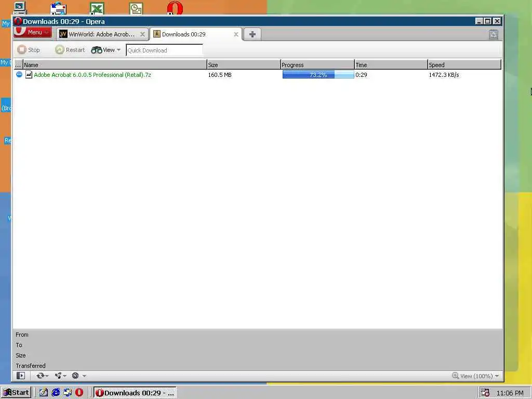Open Opera Link sync dropdown
The image size is (532, 399).
pyautogui.click(x=43, y=376)
